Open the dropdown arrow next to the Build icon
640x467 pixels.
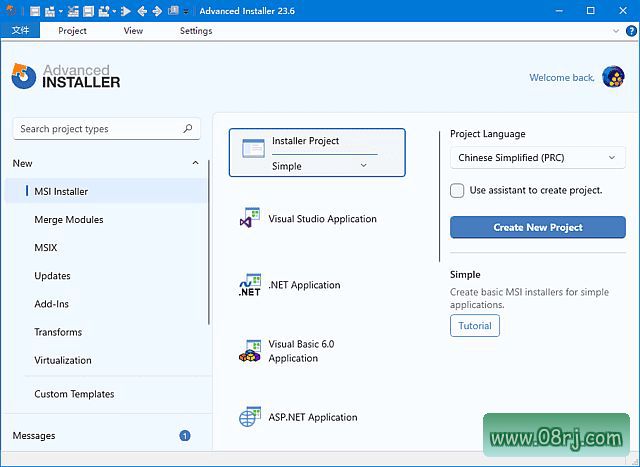(60, 11)
